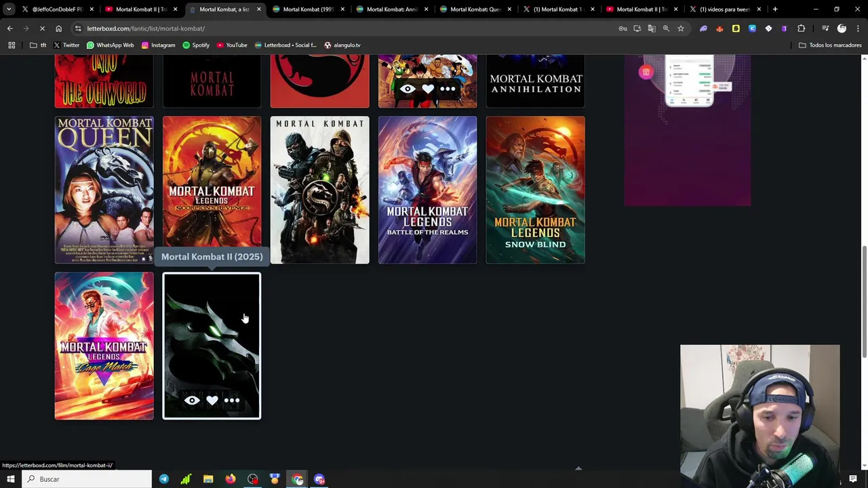868x488 pixels.
Task: Open the Chrome profile avatar
Action: [842, 28]
